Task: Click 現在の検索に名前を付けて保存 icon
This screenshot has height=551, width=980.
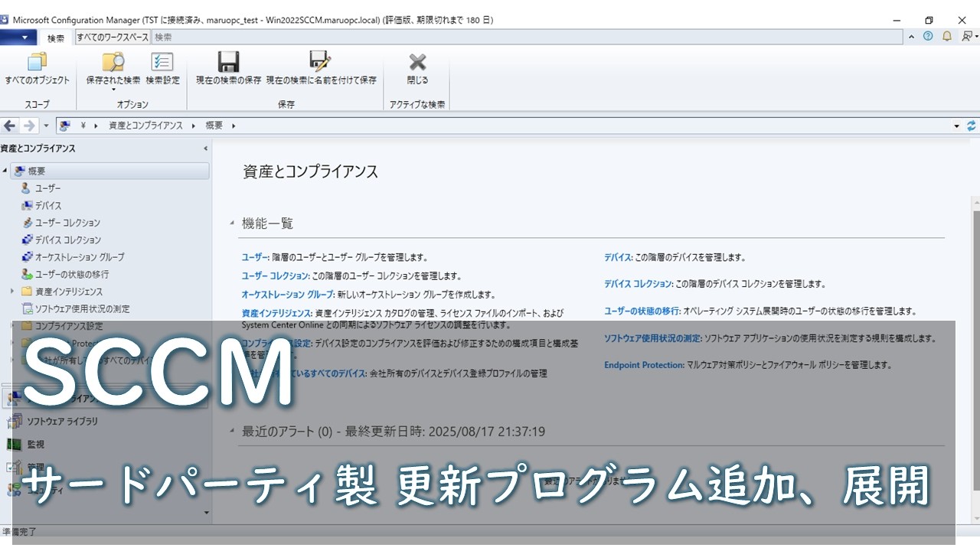Action: point(320,63)
